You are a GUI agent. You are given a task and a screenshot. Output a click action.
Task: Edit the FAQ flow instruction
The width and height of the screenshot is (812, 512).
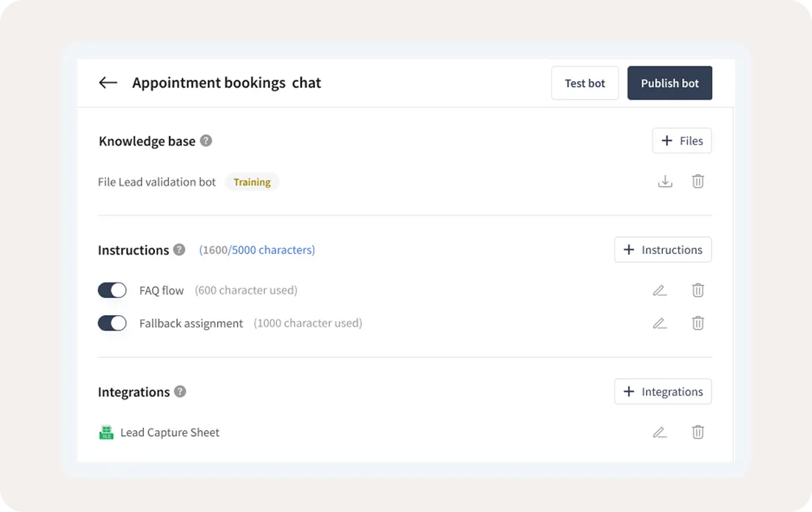tap(659, 290)
